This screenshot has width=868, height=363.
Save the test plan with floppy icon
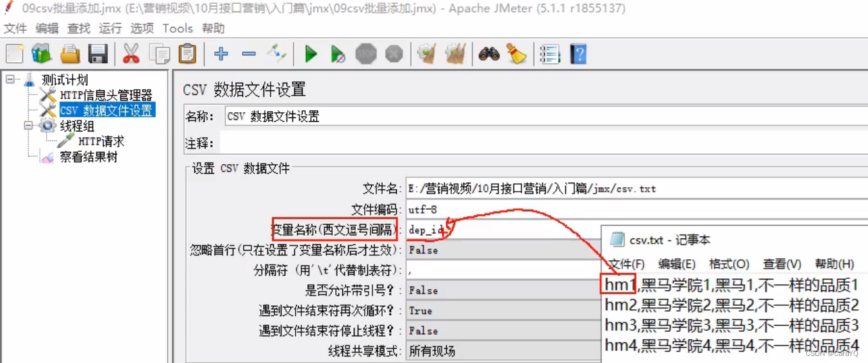pos(97,54)
